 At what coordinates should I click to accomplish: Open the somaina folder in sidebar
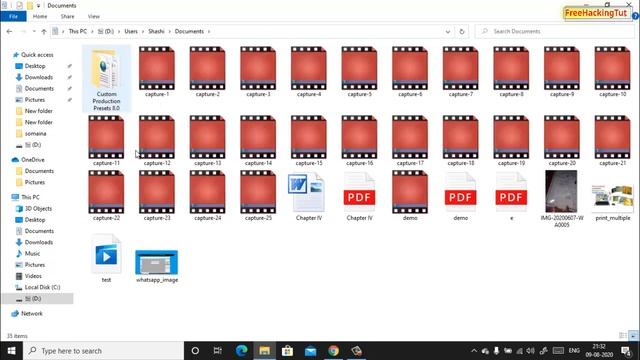tap(35, 133)
